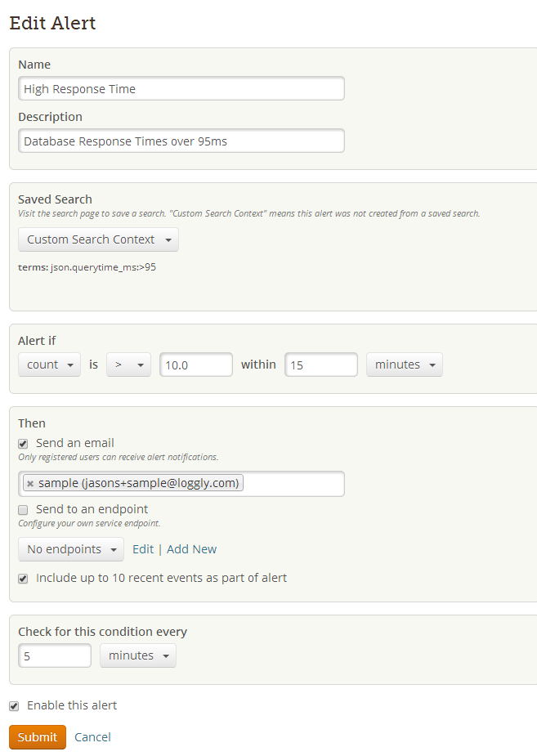The image size is (537, 756).
Task: Click the within field showing 15
Action: [x=320, y=365]
